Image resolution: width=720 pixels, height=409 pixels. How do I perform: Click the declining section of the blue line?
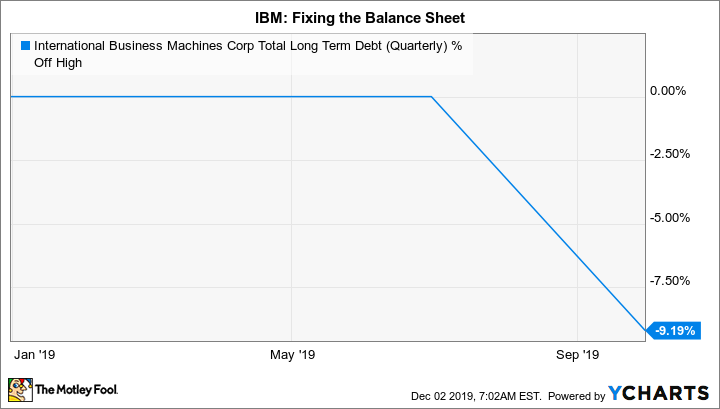tap(540, 214)
